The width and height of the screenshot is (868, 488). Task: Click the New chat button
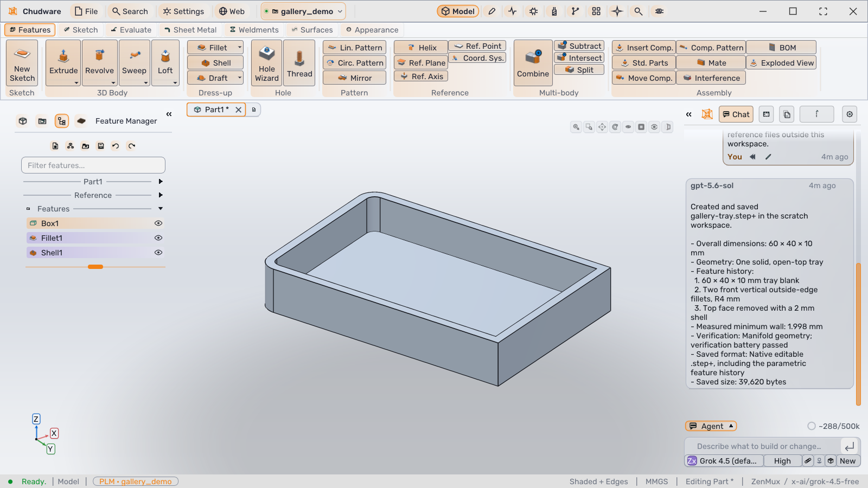[847, 461]
